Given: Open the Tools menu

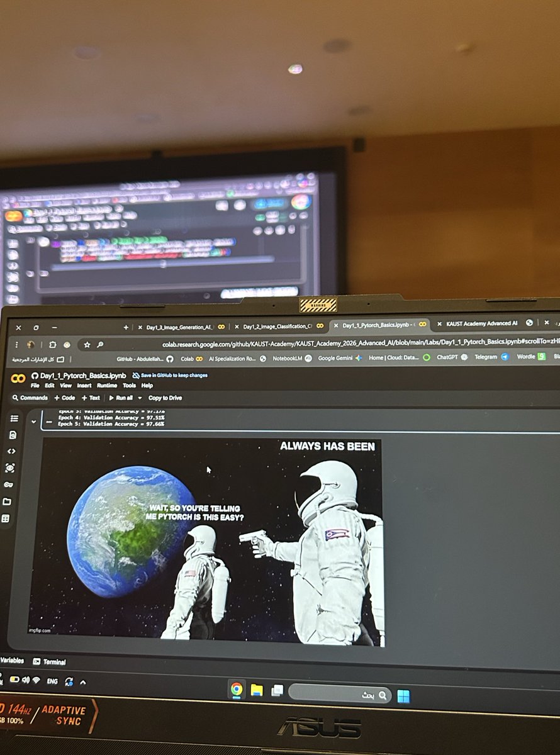Looking at the screenshot, I should 129,385.
